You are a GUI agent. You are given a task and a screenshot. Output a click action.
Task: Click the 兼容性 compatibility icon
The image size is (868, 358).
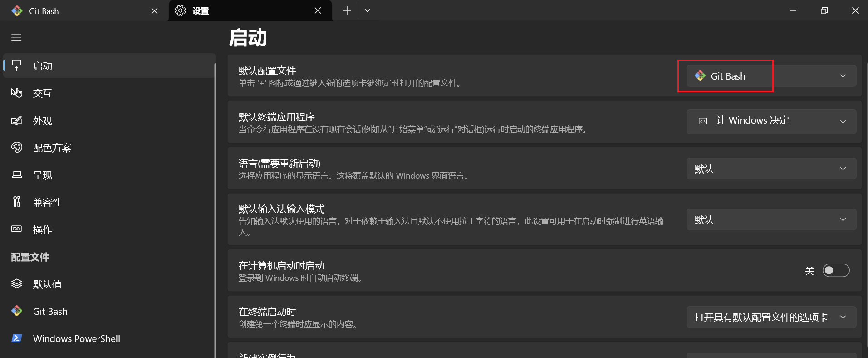click(x=17, y=202)
